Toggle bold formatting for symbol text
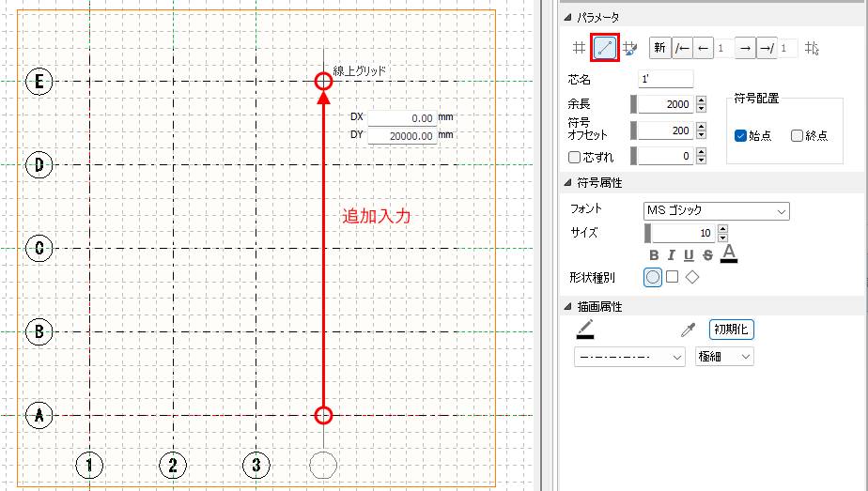Image resolution: width=868 pixels, height=491 pixels. click(654, 255)
